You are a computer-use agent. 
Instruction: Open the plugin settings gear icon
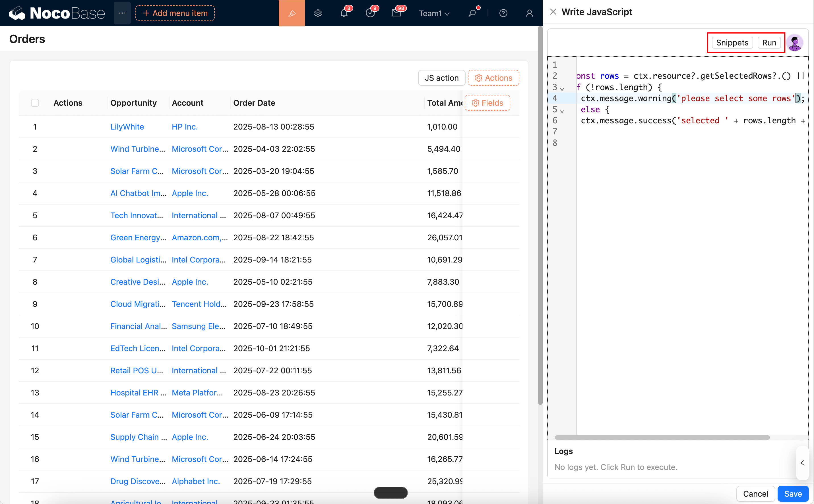click(318, 13)
